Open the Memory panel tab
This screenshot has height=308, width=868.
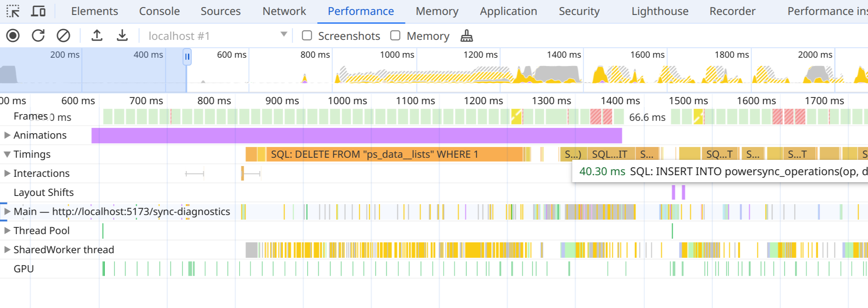(x=437, y=11)
